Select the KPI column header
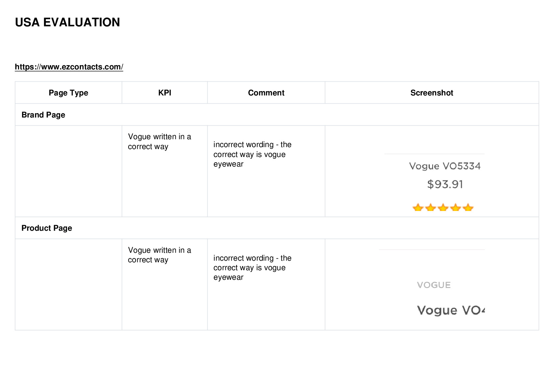This screenshot has width=554, height=392. point(164,93)
